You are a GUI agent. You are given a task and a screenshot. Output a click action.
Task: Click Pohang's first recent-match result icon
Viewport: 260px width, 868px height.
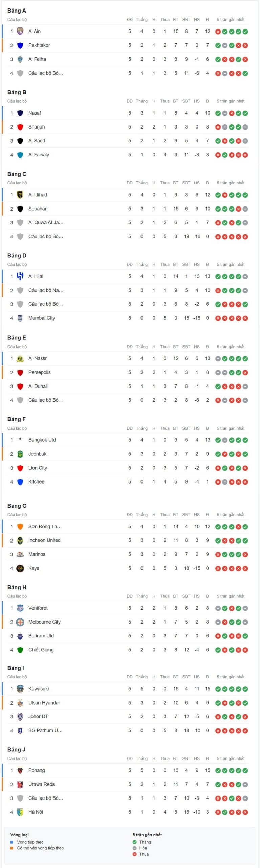click(218, 770)
